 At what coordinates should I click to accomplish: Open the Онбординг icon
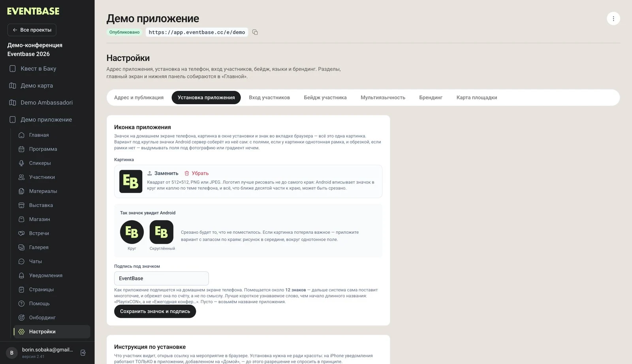(x=22, y=317)
